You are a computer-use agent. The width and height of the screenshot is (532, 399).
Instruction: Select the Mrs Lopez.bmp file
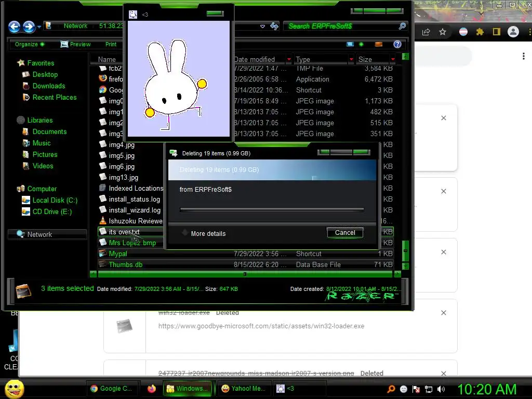(x=132, y=243)
